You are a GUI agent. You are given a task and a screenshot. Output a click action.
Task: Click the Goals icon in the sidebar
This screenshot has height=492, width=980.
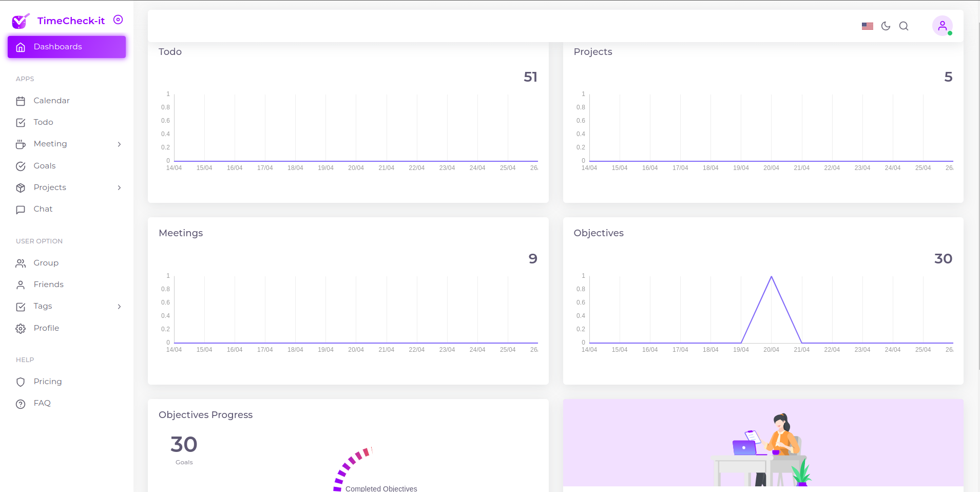click(x=21, y=165)
